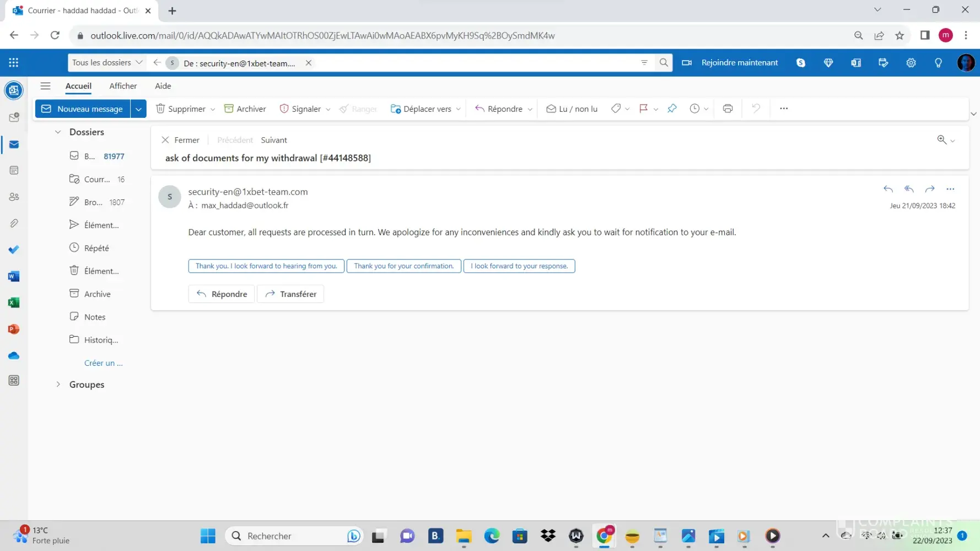Open Outlook Settings gear icon
Viewport: 980px width, 551px height.
pos(911,63)
